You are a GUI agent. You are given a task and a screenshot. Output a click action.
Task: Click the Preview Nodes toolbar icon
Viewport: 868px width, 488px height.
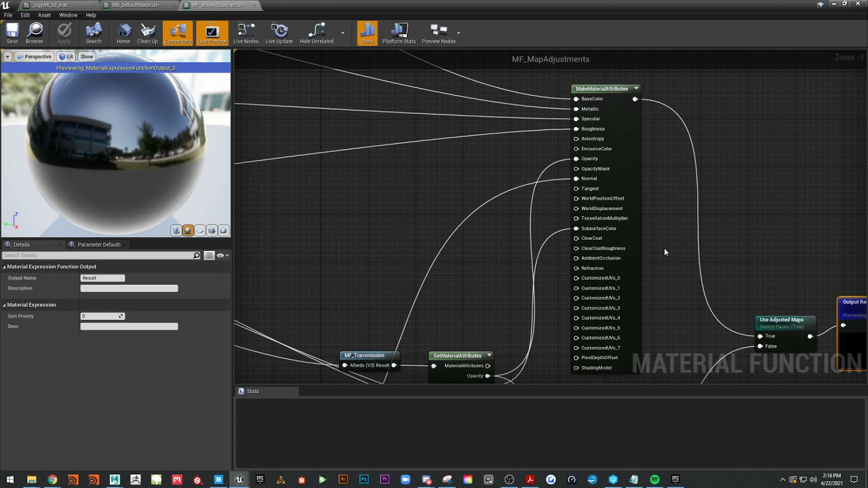pos(439,33)
